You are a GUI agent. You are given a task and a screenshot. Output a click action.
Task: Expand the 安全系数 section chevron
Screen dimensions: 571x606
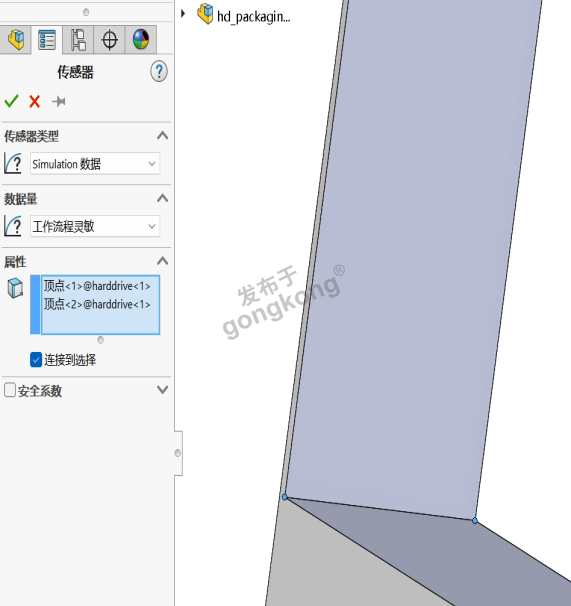pyautogui.click(x=163, y=390)
